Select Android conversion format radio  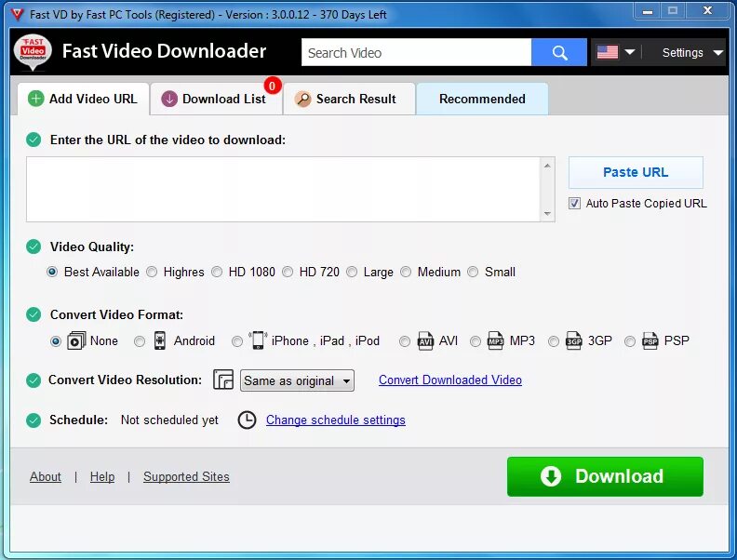[140, 341]
